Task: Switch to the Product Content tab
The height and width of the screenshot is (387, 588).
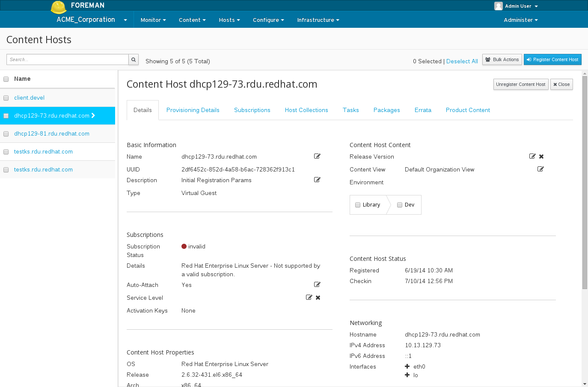Action: (468, 110)
